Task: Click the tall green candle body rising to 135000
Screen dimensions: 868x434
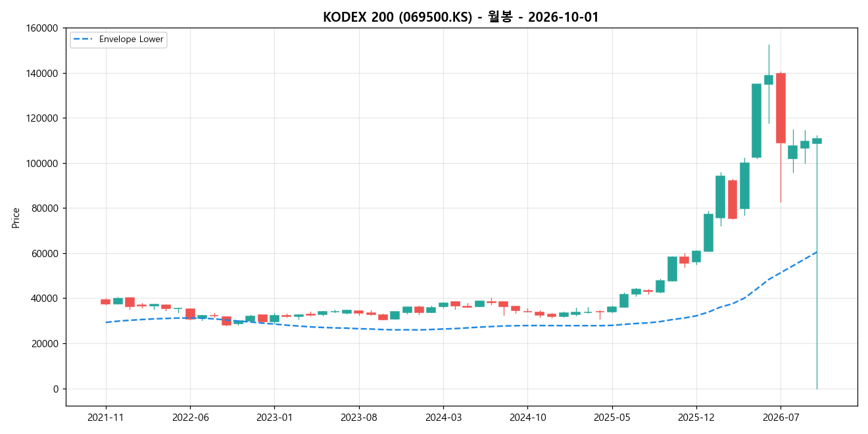Action: [757, 120]
